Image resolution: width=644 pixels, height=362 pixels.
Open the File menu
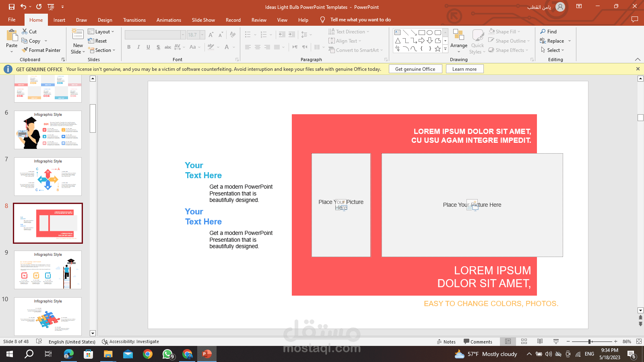12,20
